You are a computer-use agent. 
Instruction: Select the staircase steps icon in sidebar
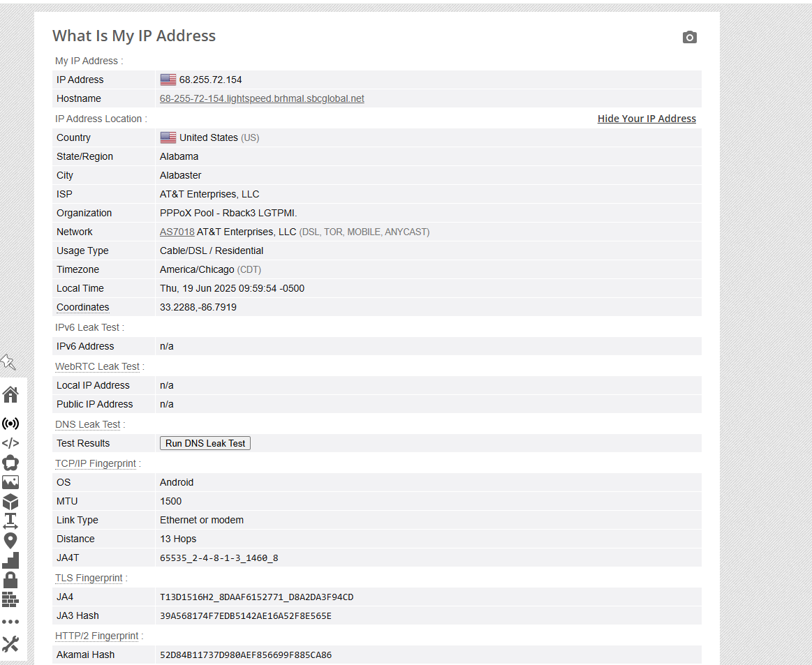(10, 560)
